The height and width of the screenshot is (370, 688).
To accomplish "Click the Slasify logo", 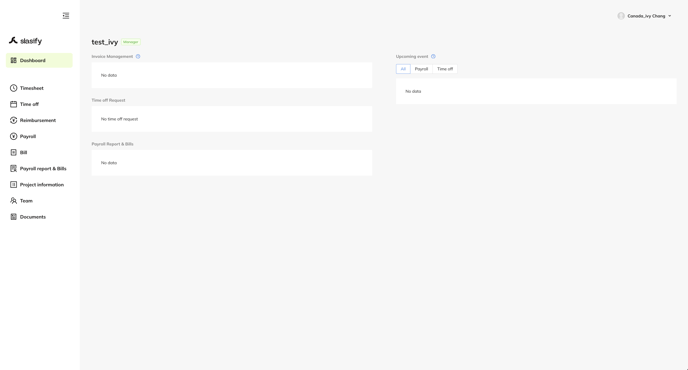I will click(x=25, y=41).
